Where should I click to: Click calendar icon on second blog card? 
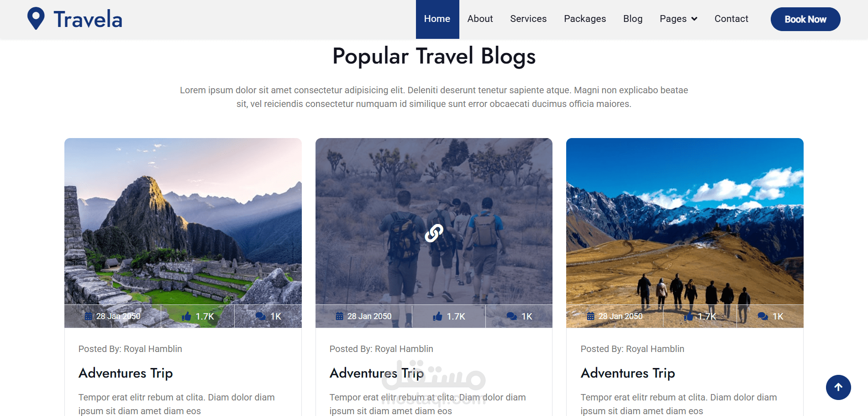click(339, 316)
